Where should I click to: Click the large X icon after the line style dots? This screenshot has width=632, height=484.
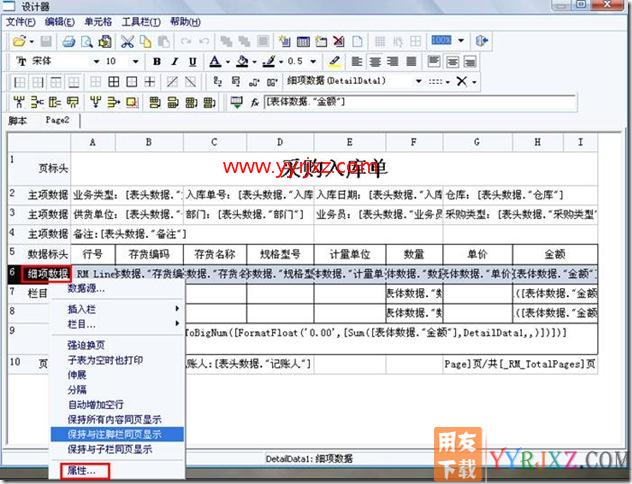pyautogui.click(x=462, y=81)
